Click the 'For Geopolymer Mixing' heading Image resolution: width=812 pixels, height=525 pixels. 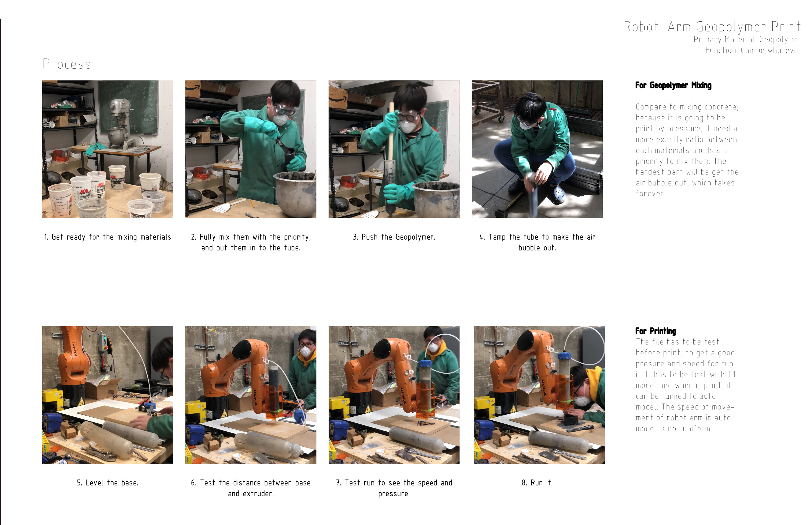(673, 85)
